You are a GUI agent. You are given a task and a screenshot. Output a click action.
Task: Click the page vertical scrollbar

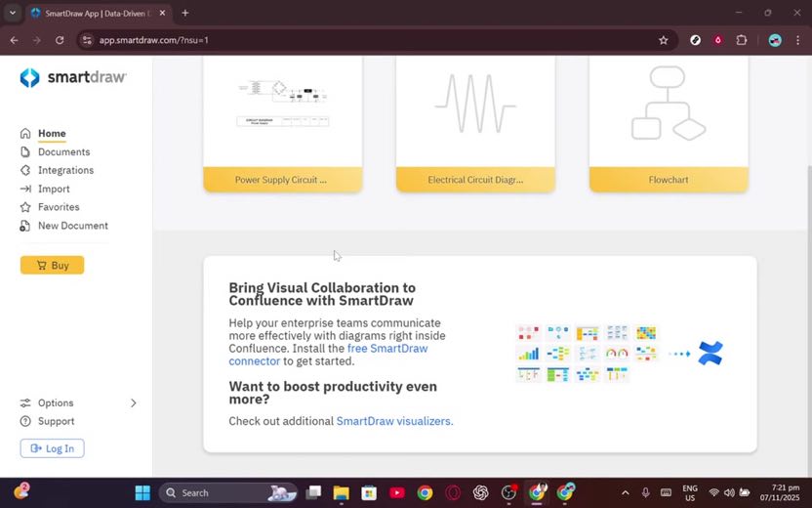pos(808,321)
